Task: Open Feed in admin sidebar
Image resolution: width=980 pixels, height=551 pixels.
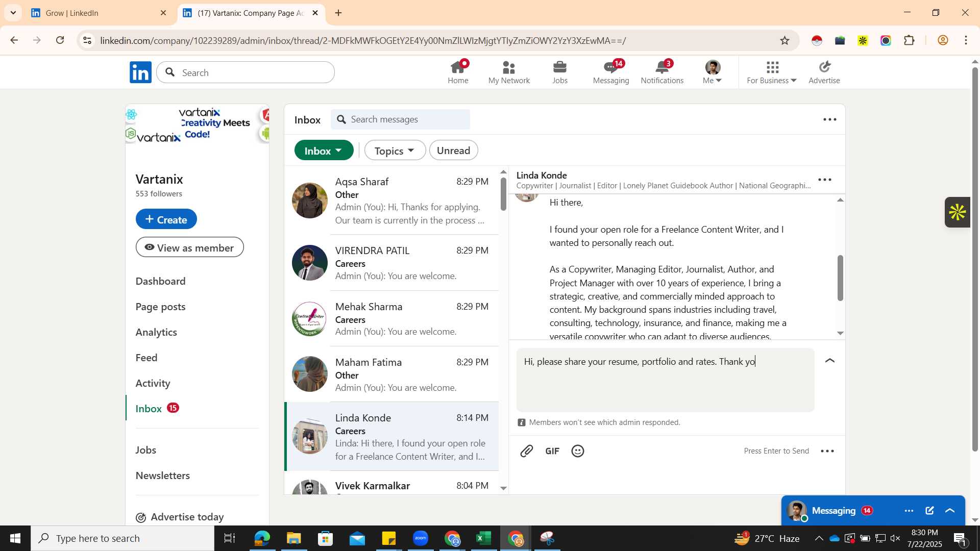Action: point(146,358)
